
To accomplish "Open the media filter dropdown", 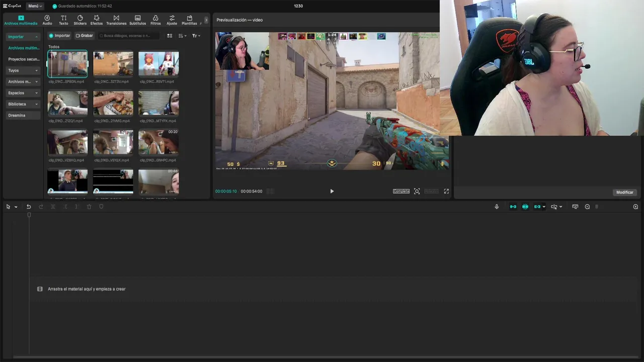I will 196,36.
